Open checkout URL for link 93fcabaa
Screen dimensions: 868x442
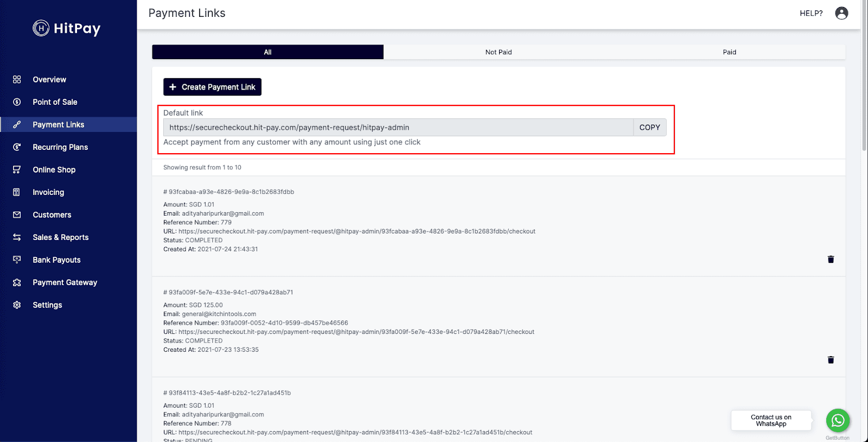tap(357, 231)
